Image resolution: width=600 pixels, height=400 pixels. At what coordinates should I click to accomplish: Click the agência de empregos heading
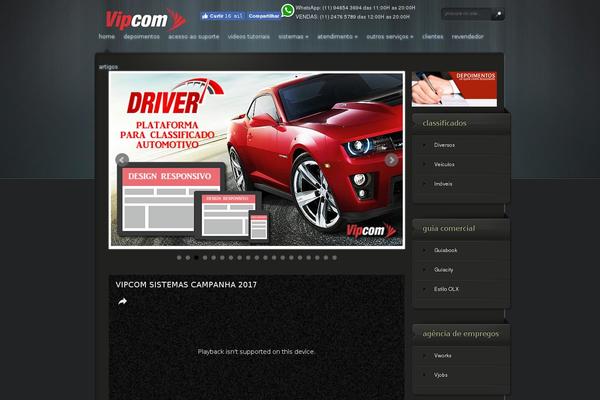(x=461, y=334)
